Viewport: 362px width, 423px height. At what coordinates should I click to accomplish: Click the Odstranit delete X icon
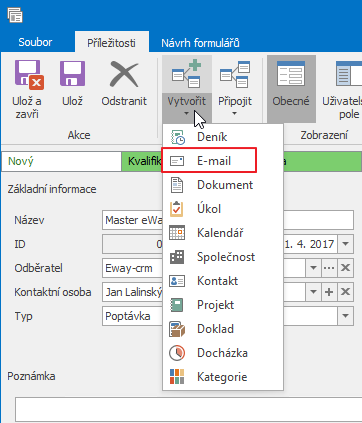(x=124, y=74)
